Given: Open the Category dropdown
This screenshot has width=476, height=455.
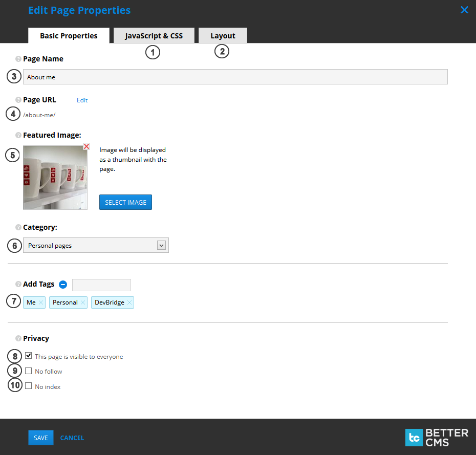Looking at the screenshot, I should (96, 246).
